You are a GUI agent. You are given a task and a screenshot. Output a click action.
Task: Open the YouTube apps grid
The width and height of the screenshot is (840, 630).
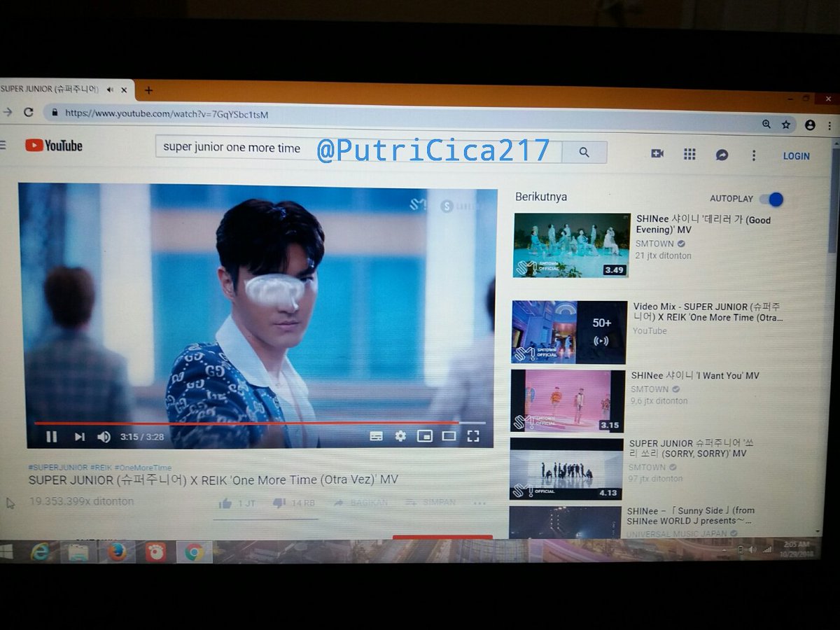click(689, 154)
